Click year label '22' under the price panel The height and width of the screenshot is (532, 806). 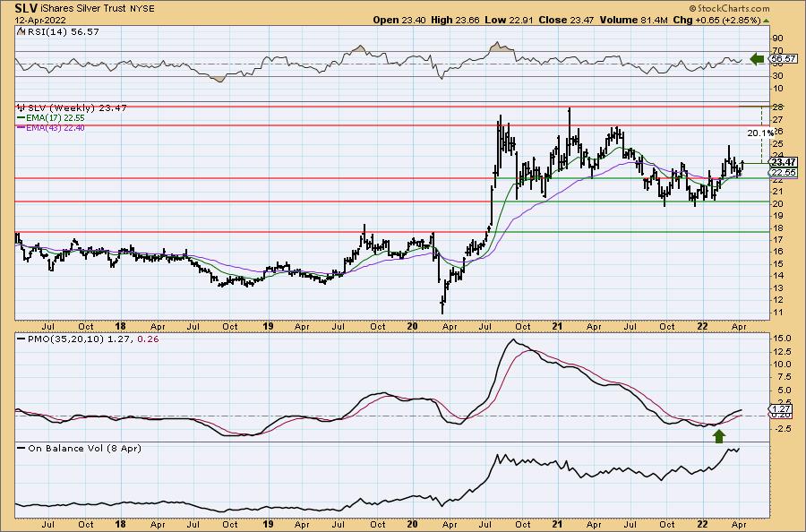702,326
